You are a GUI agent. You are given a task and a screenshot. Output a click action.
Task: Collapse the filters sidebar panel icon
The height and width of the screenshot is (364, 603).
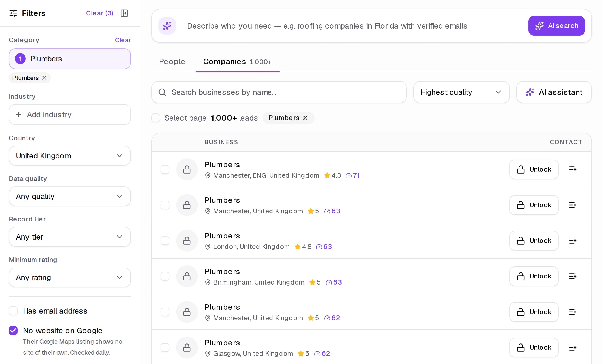(124, 13)
